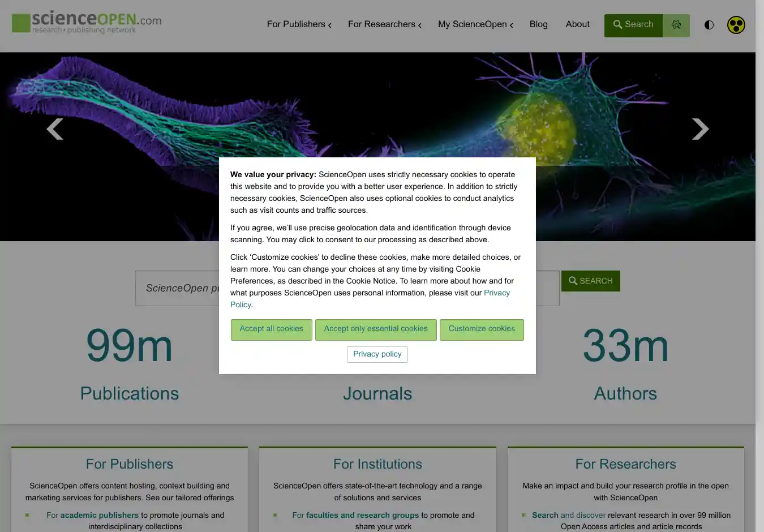Advance to next carousel slide arrow
764x532 pixels.
[700, 129]
